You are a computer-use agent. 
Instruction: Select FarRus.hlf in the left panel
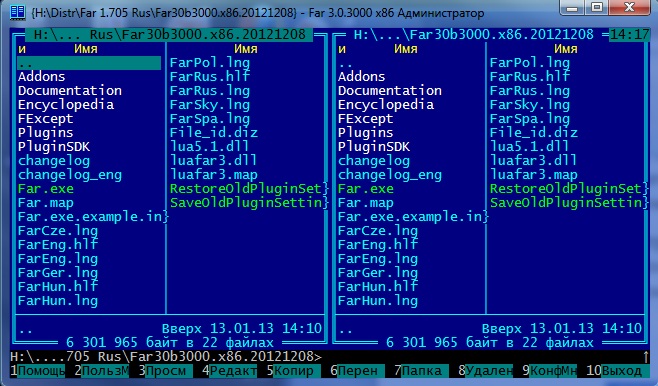(x=210, y=77)
